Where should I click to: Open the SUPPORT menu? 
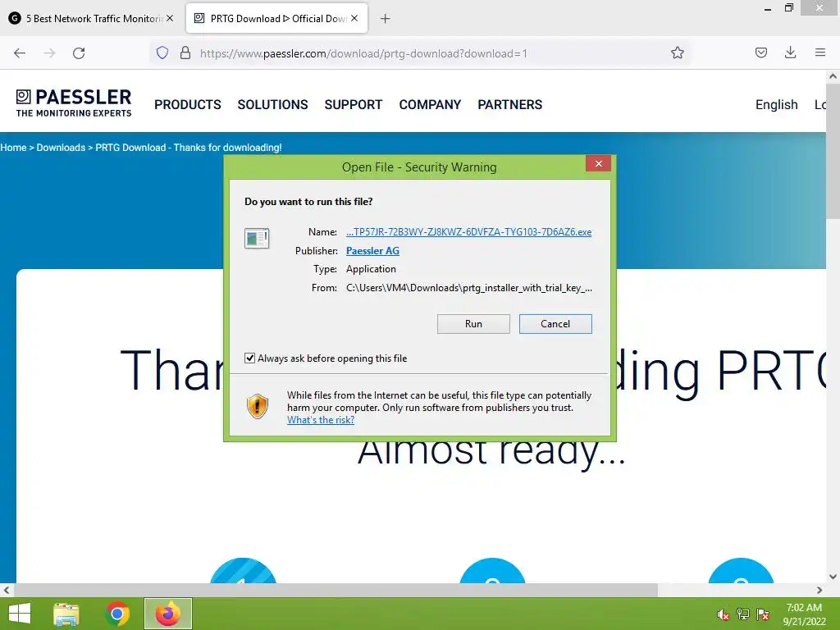pos(353,104)
